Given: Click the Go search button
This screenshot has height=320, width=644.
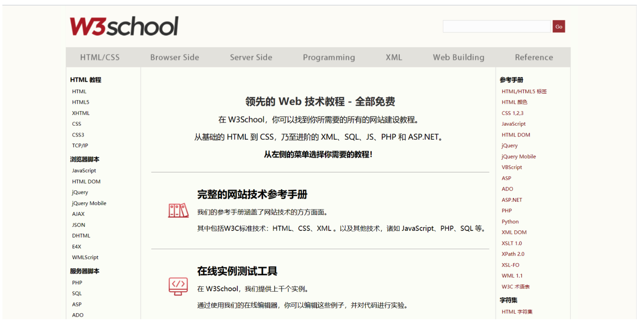Looking at the screenshot, I should coord(559,26).
